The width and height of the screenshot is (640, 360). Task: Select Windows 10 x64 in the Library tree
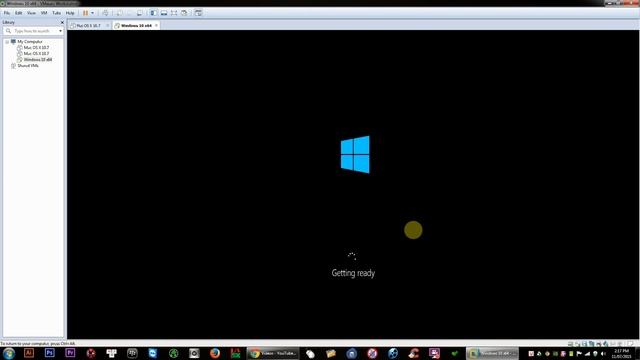pyautogui.click(x=37, y=60)
